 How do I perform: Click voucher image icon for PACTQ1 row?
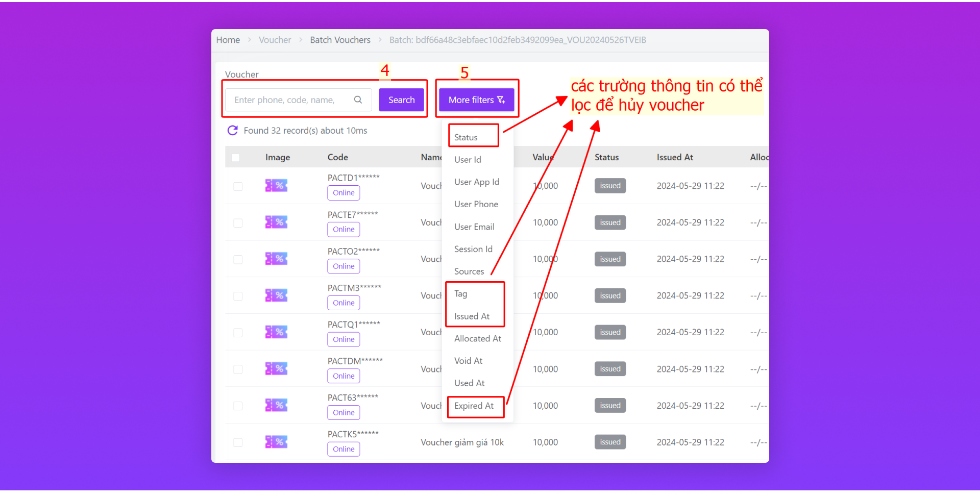click(x=276, y=332)
